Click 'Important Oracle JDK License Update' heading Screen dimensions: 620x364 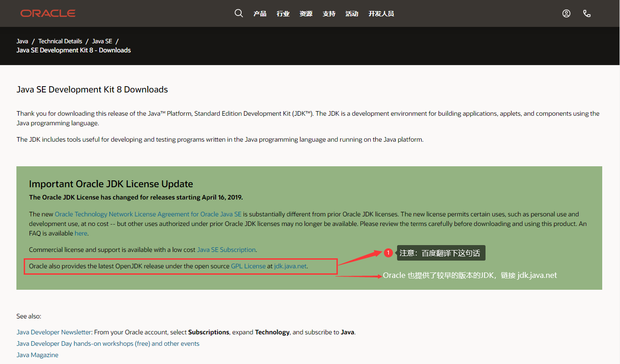(x=111, y=184)
